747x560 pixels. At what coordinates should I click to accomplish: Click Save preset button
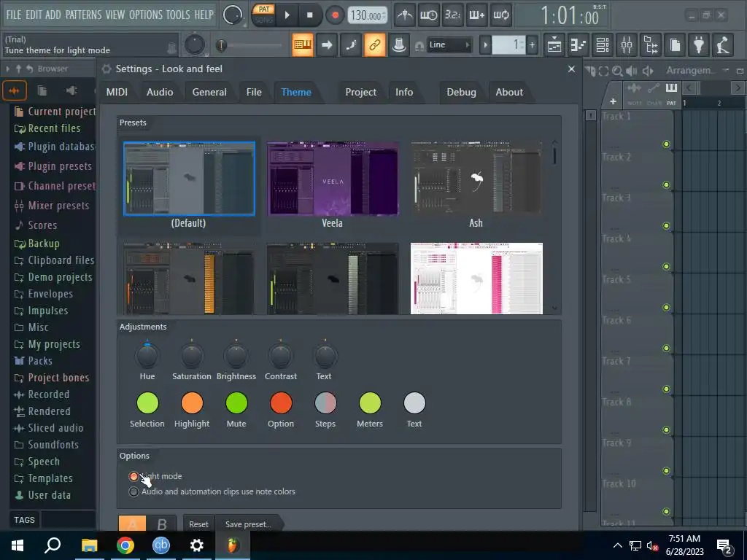(x=248, y=524)
